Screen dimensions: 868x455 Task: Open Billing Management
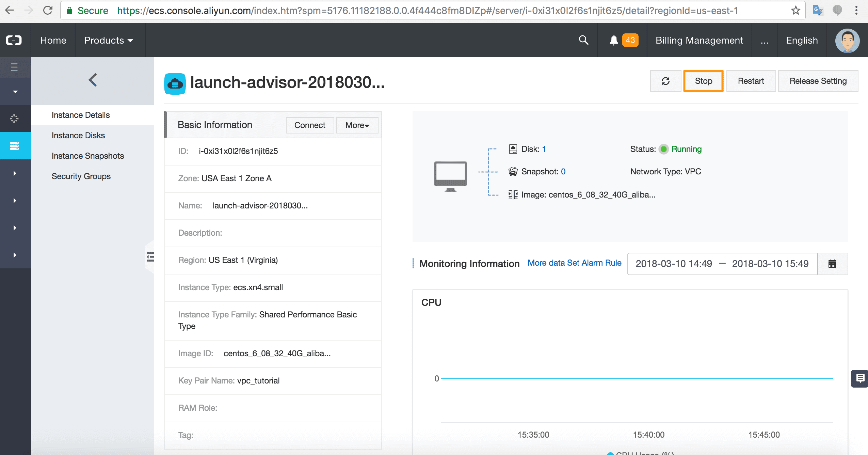point(699,40)
